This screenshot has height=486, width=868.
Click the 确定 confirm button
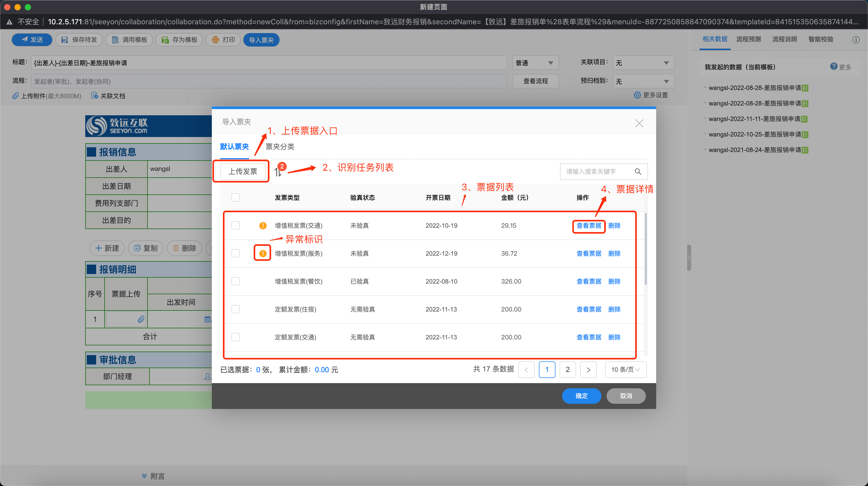click(581, 396)
